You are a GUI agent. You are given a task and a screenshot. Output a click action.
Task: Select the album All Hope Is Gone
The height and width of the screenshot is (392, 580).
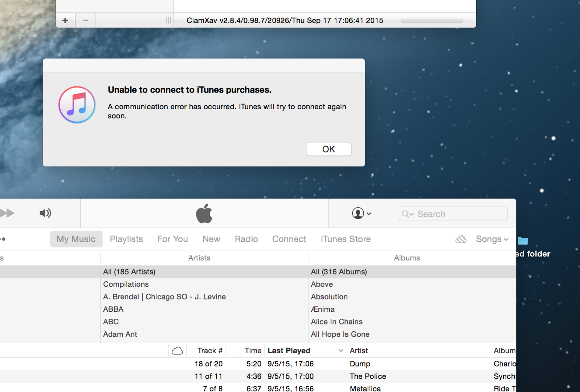tap(412, 334)
